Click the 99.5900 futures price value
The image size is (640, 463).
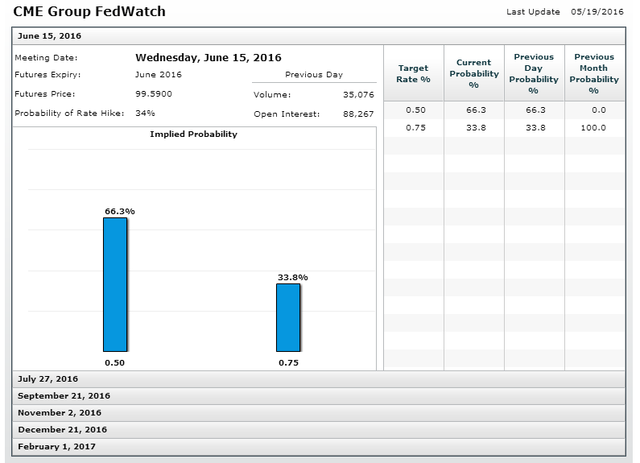pos(155,94)
